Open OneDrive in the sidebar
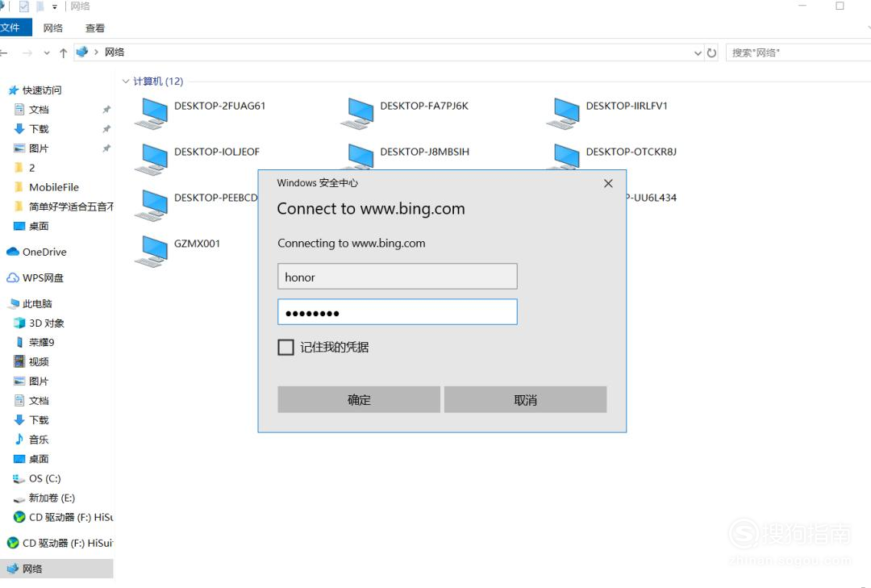Viewport: 871px width, 588px height. coord(36,252)
